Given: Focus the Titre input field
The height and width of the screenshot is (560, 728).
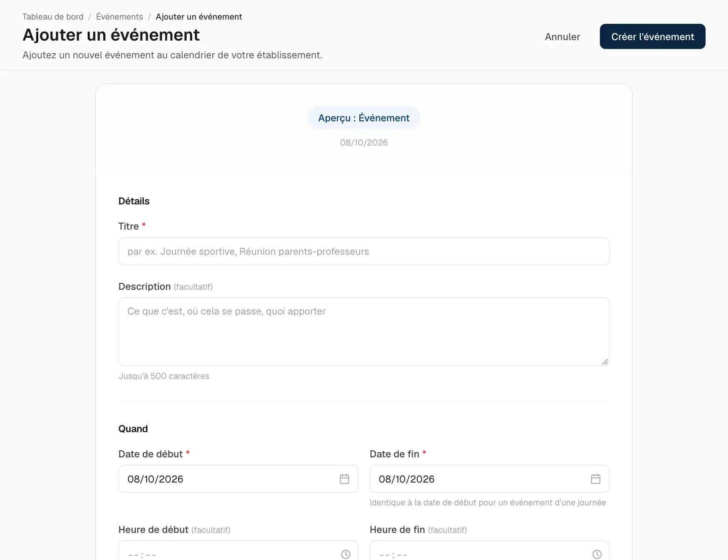Looking at the screenshot, I should 364,252.
